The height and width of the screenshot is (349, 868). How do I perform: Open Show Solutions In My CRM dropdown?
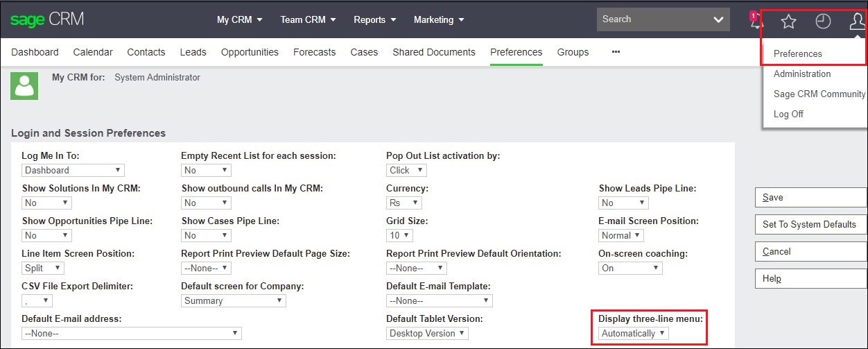46,203
